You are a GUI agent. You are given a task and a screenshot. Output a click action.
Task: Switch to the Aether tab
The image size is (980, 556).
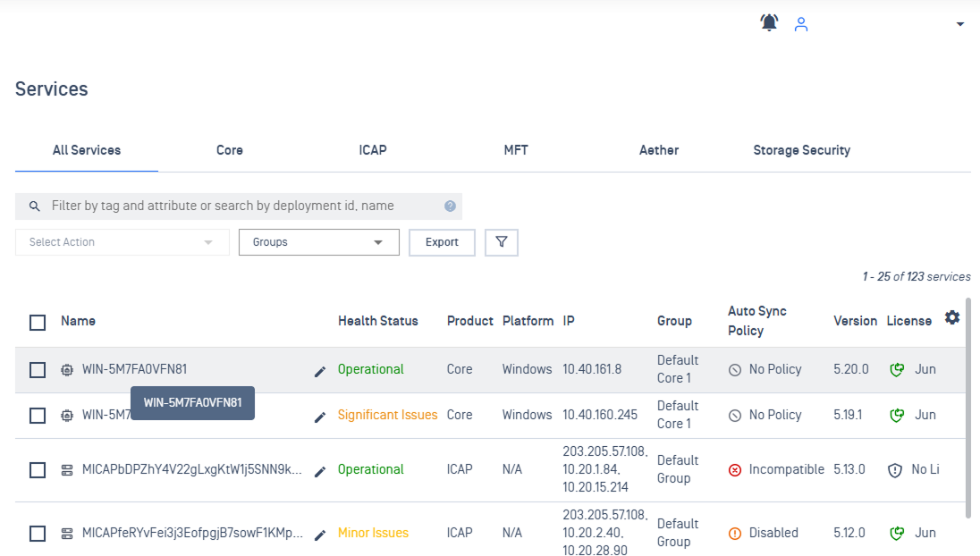coord(659,150)
